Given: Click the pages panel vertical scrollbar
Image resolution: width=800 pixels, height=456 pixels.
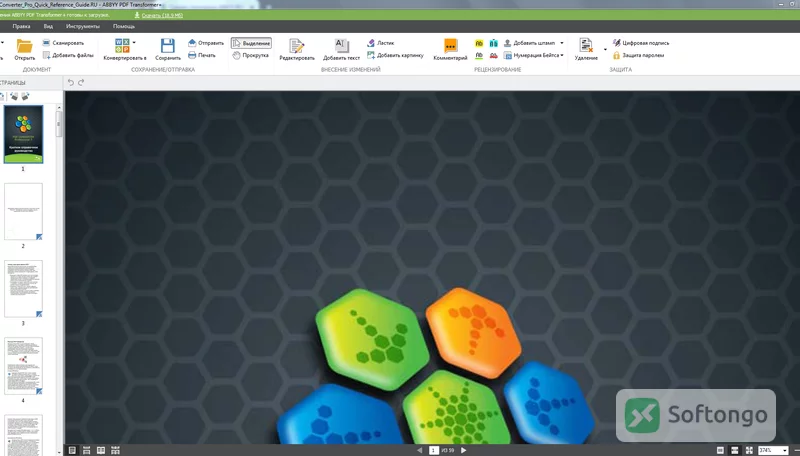Looking at the screenshot, I should 59,125.
